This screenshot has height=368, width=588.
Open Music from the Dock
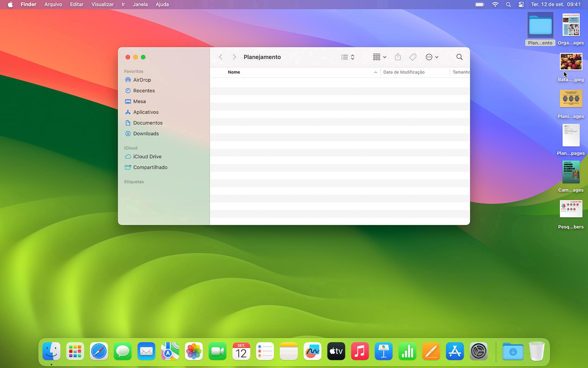(x=360, y=351)
